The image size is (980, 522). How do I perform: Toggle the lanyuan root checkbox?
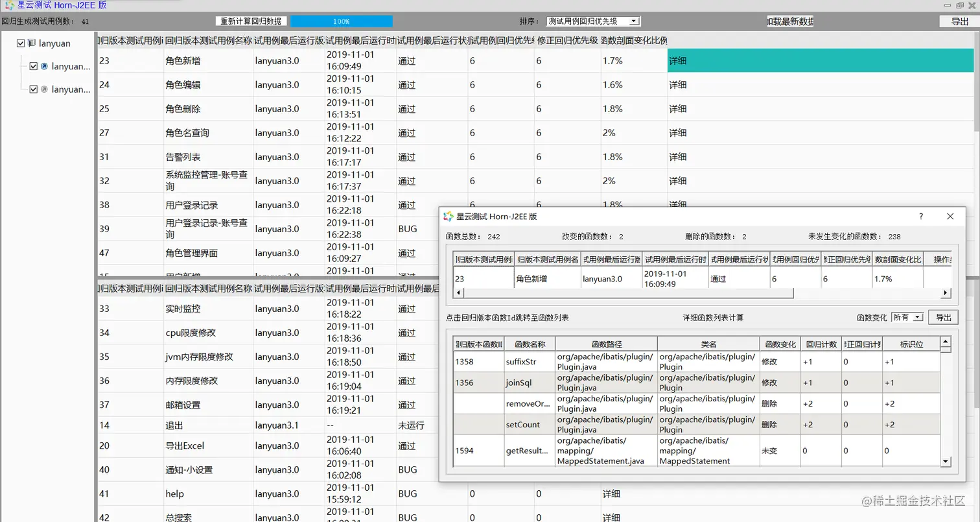pos(21,43)
